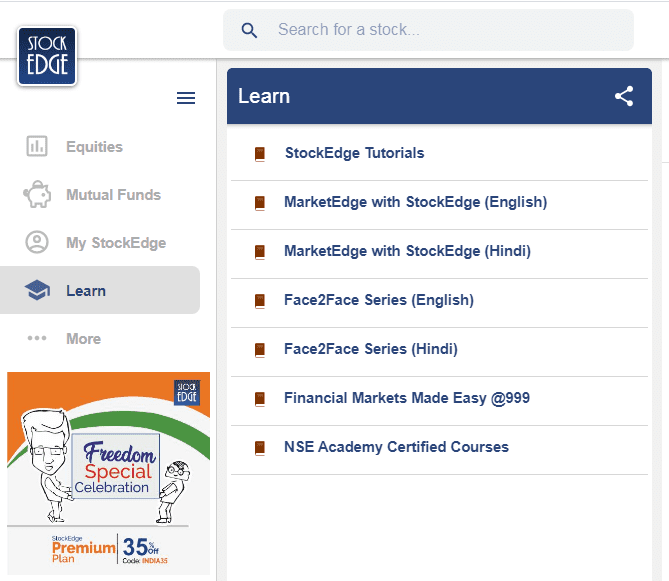Share the Learn page via share icon

pyautogui.click(x=624, y=96)
